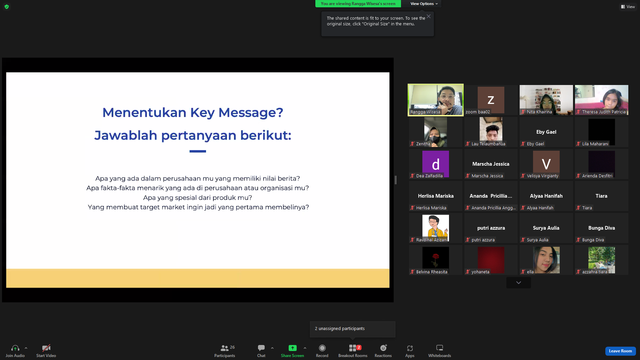
Task: Toggle the Record button
Action: point(322,350)
